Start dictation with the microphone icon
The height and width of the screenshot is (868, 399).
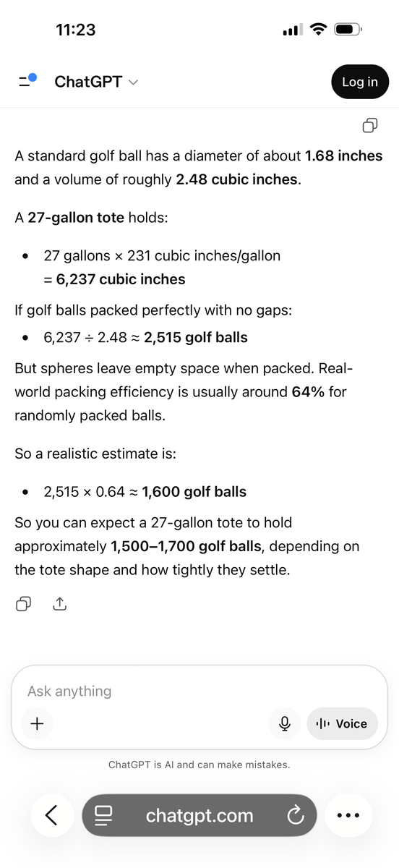[285, 723]
